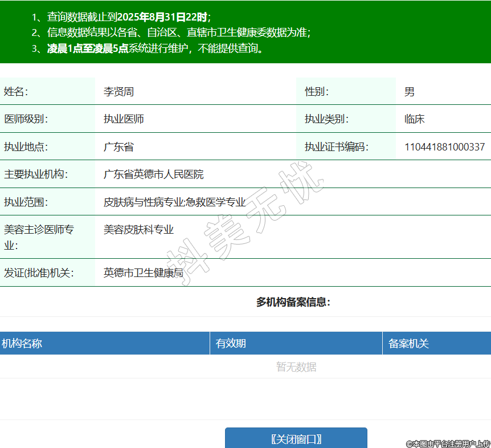Select the gender value 男
Viewport: 491px width, 448px height.
tap(410, 92)
